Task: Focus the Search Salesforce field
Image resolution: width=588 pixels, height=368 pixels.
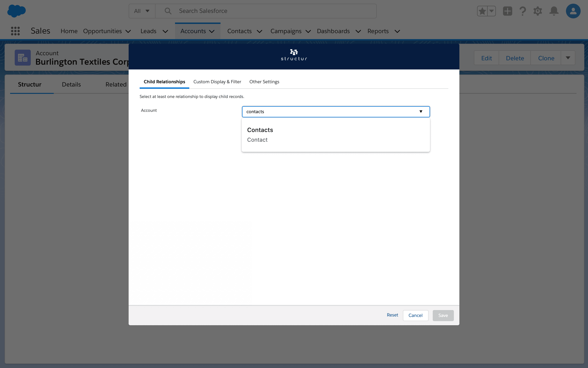Action: pyautogui.click(x=266, y=11)
